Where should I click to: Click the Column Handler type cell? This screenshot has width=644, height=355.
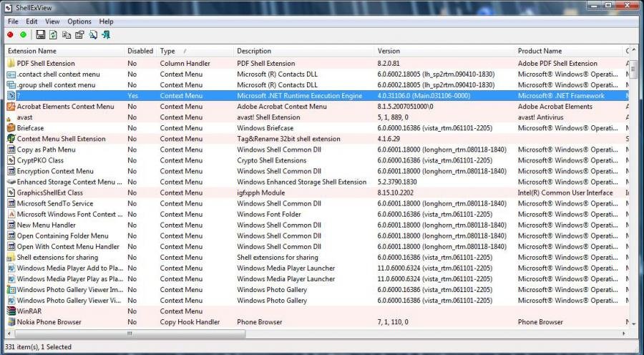185,63
